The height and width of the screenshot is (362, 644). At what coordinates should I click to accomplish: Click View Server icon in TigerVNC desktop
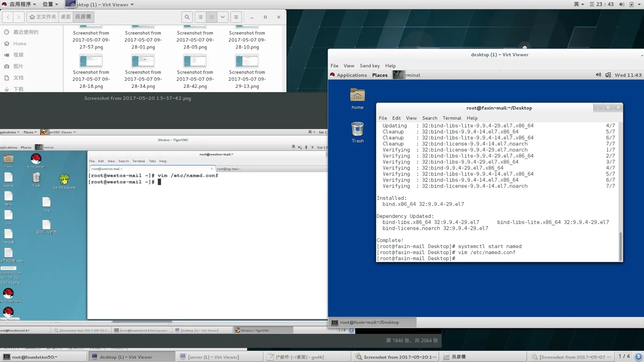[x=36, y=161]
